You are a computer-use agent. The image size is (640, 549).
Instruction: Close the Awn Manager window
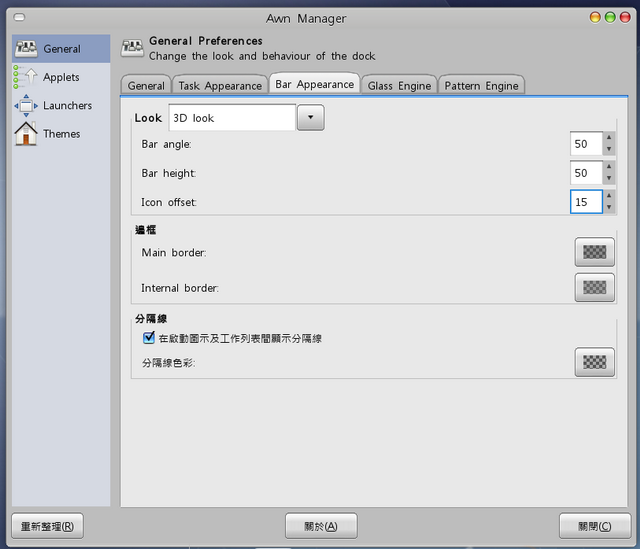(x=625, y=17)
